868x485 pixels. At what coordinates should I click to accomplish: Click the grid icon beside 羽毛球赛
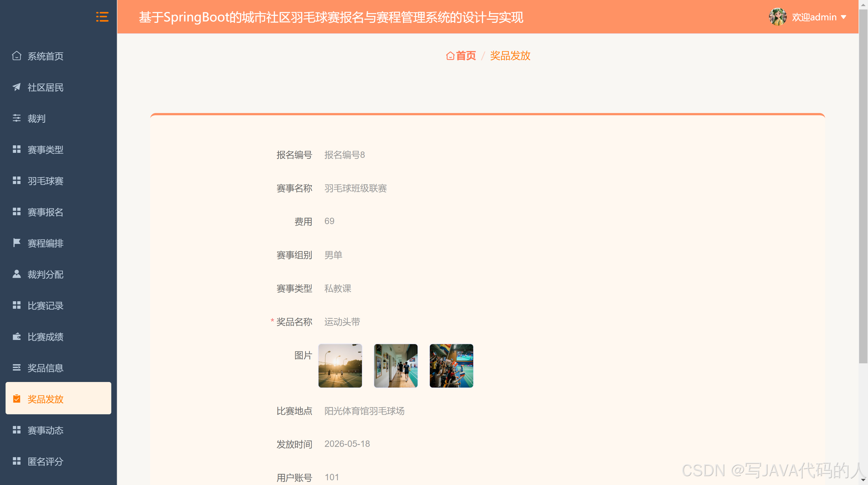point(16,180)
